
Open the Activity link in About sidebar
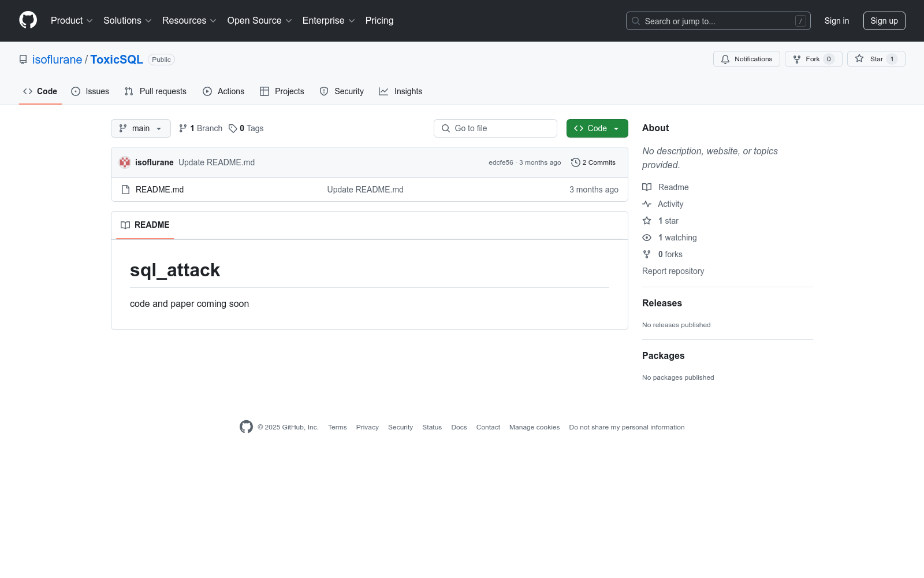coord(663,204)
